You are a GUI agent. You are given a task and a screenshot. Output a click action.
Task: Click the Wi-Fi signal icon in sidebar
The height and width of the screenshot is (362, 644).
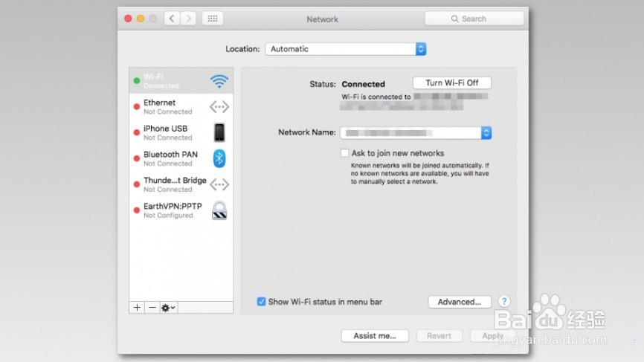[219, 81]
